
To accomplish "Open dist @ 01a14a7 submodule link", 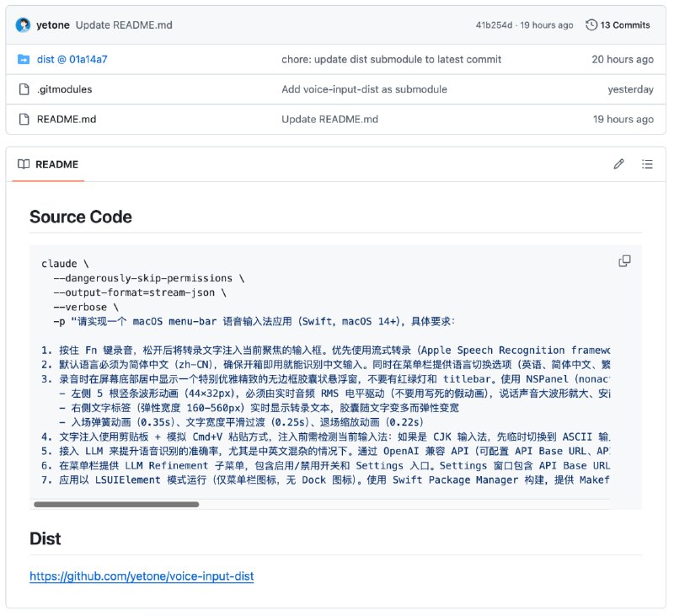I will [x=72, y=59].
